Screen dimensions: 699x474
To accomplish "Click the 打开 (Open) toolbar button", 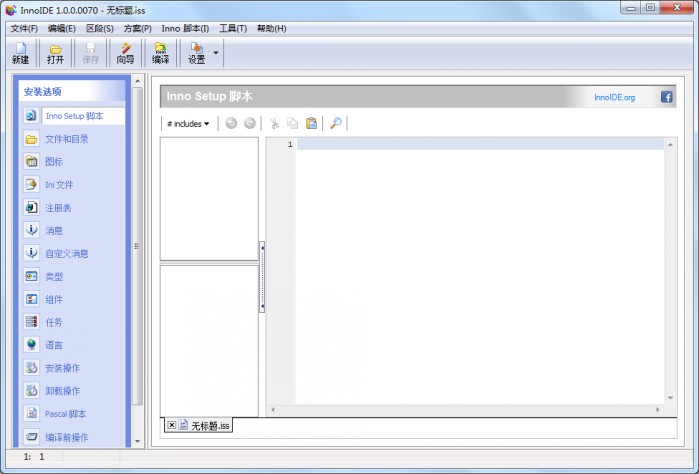I will [55, 53].
